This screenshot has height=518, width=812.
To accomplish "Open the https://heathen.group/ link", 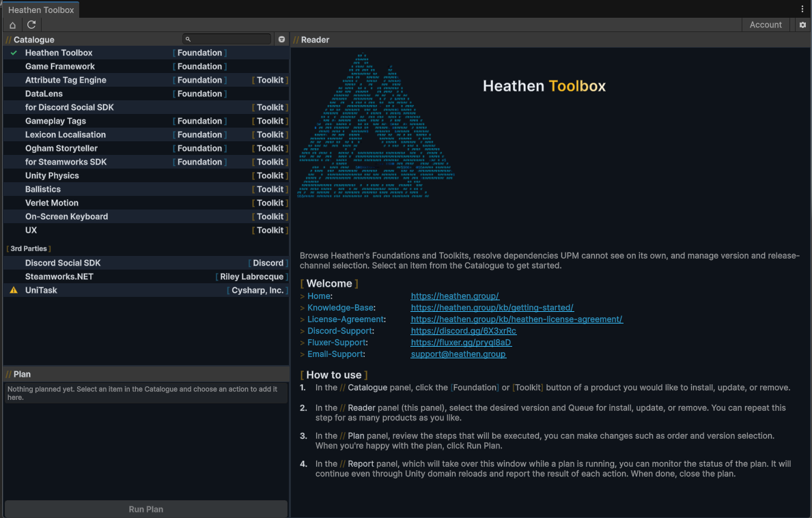I will (455, 296).
